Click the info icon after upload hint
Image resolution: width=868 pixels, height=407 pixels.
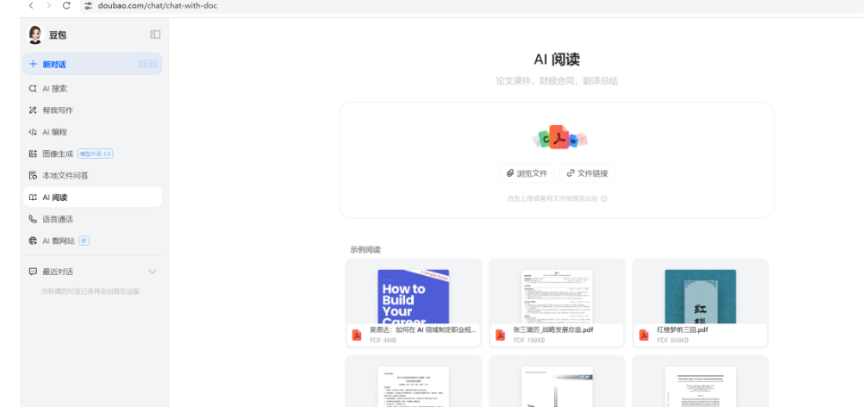pos(604,199)
